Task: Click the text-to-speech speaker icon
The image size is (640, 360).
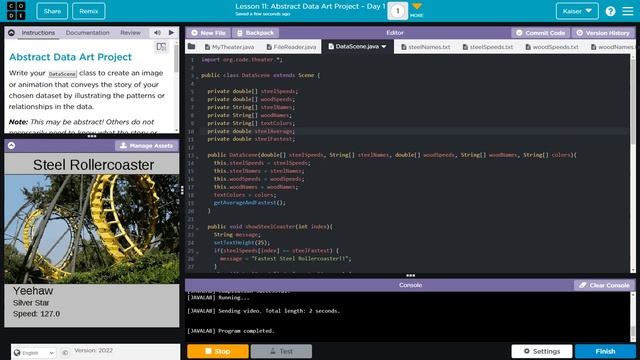Action: coord(157,33)
